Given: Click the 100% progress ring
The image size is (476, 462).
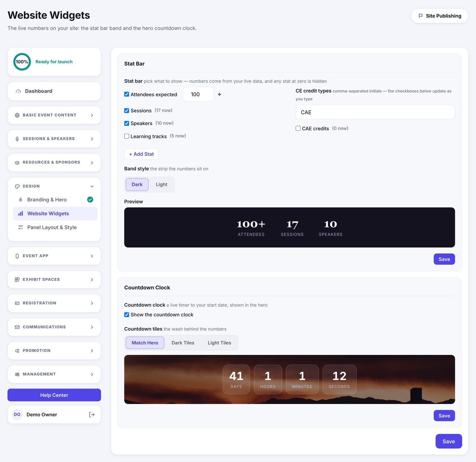Looking at the screenshot, I should pos(22,62).
